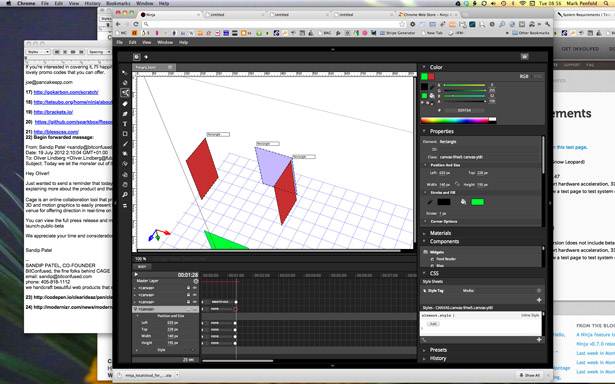615x384 pixels.
Task: Open the Ninja app's Help menu
Action: [183, 42]
